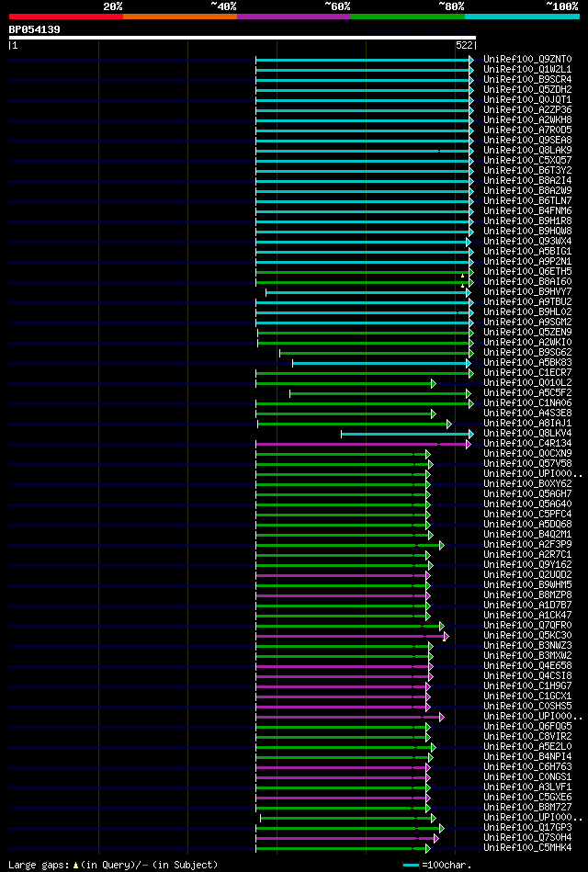Image resolution: width=588 pixels, height=872 pixels.
Task: Select the UniRef100_A4S3E8 label
Action: click(x=527, y=413)
